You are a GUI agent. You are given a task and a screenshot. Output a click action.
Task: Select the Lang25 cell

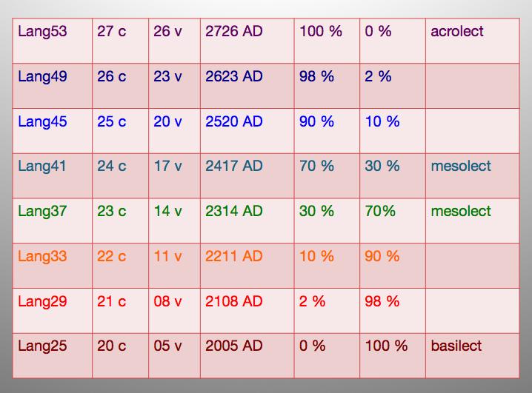(x=42, y=346)
